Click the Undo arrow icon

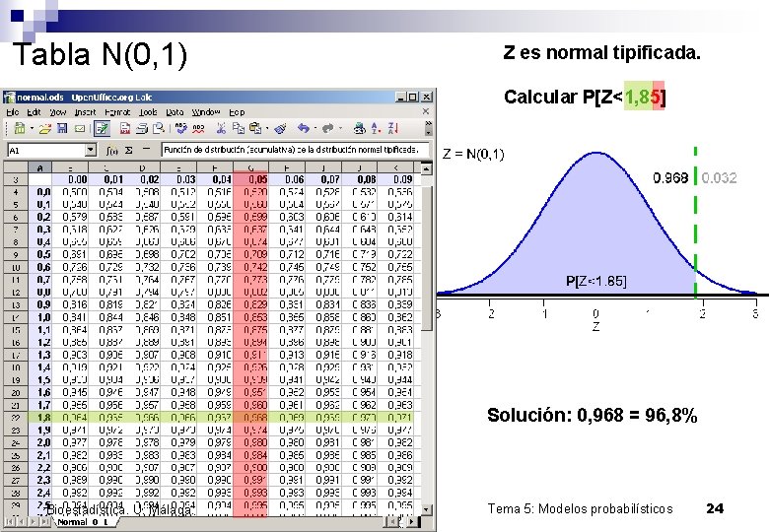click(303, 128)
